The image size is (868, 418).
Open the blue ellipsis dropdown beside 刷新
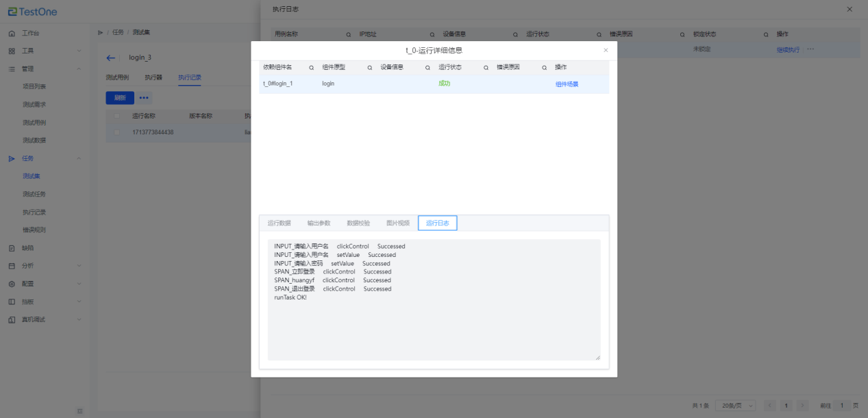coord(144,98)
